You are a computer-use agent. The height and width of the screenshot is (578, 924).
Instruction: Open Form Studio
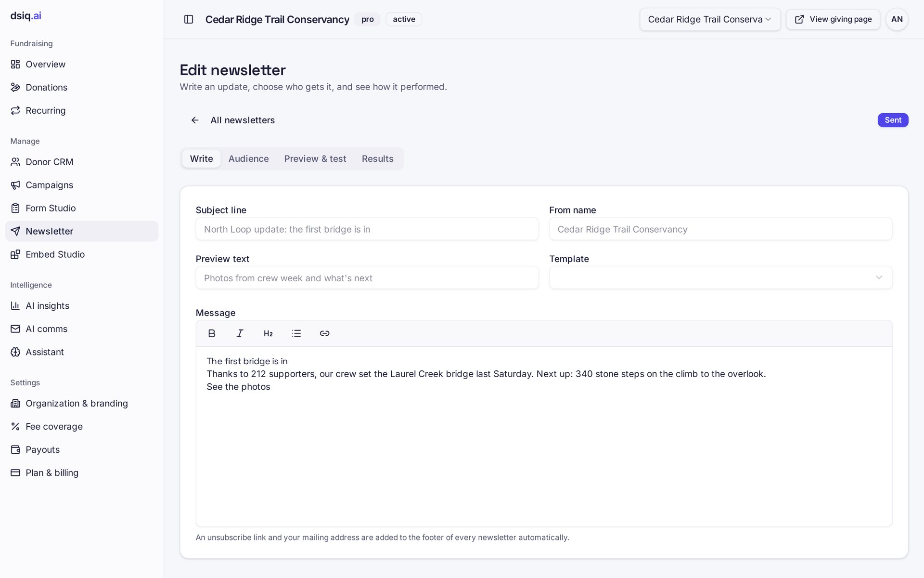82,208
